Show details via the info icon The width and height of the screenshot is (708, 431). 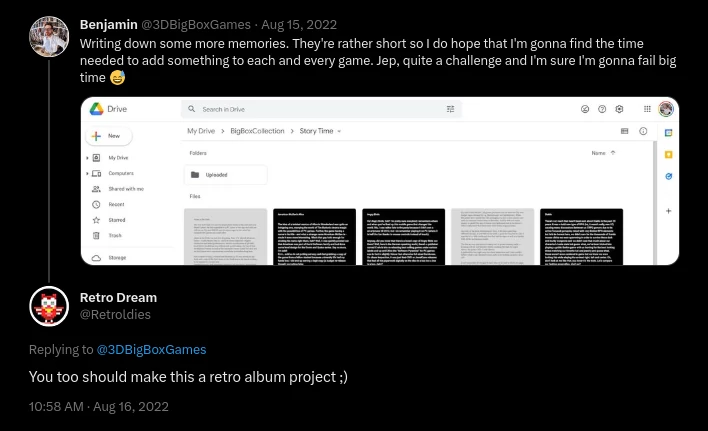[x=643, y=131]
